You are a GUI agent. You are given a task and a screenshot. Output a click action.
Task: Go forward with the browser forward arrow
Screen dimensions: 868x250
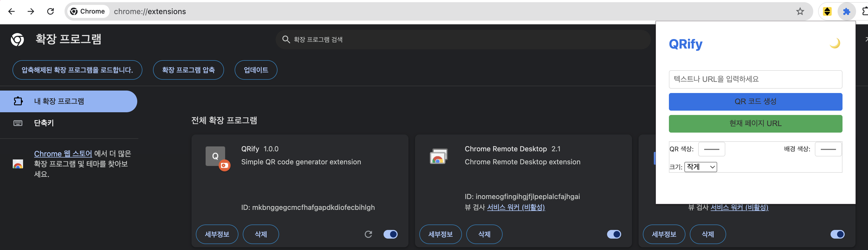click(31, 11)
